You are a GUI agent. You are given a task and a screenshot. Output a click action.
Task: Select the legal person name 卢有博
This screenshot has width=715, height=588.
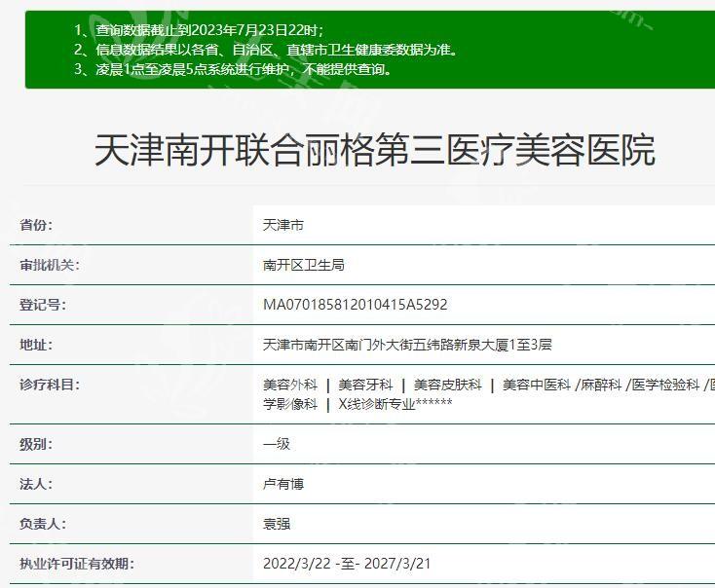tap(283, 484)
